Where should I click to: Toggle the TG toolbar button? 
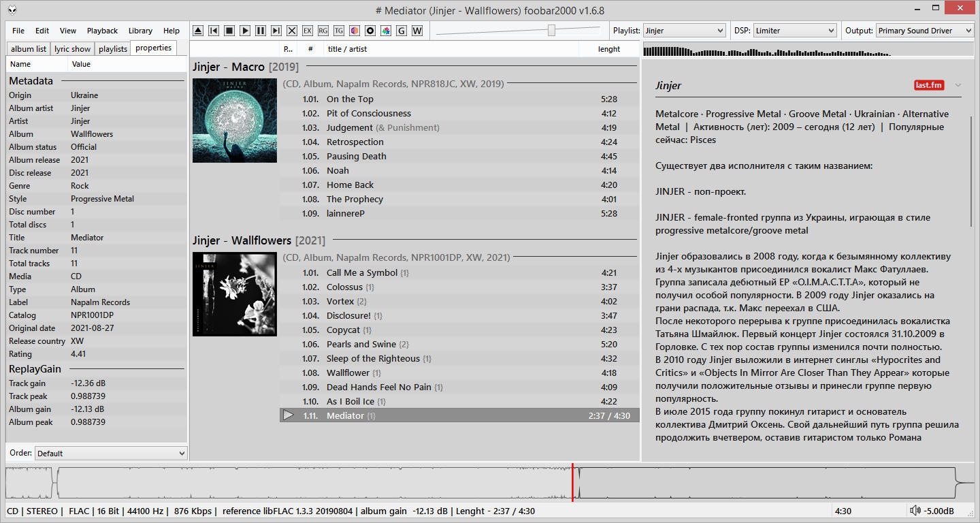pyautogui.click(x=339, y=31)
